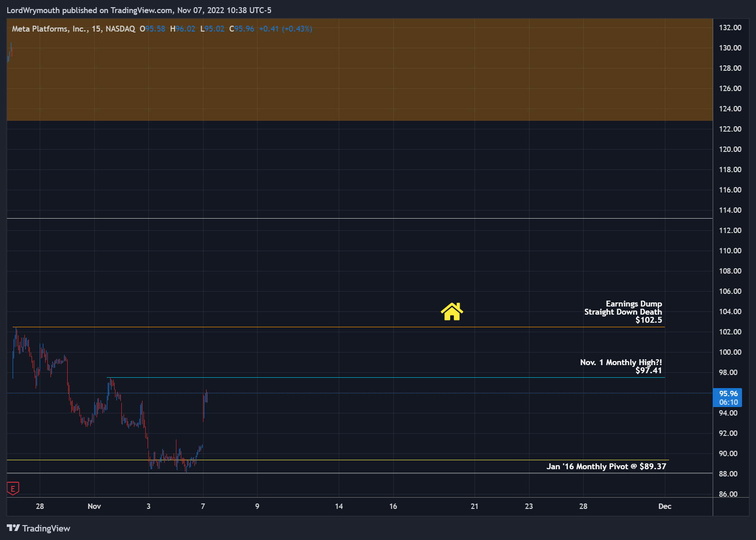Image resolution: width=756 pixels, height=540 pixels.
Task: Click the LordWrymouth published header text
Action: pos(139,10)
